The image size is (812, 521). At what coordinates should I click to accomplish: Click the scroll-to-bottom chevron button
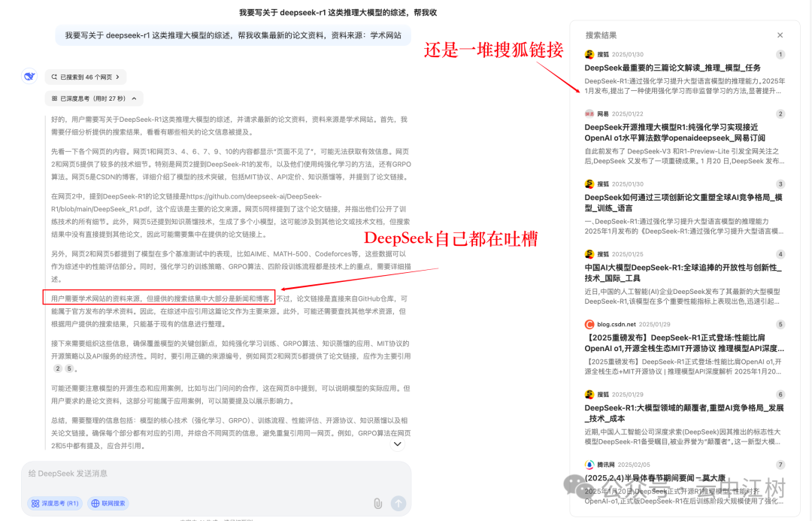(397, 444)
